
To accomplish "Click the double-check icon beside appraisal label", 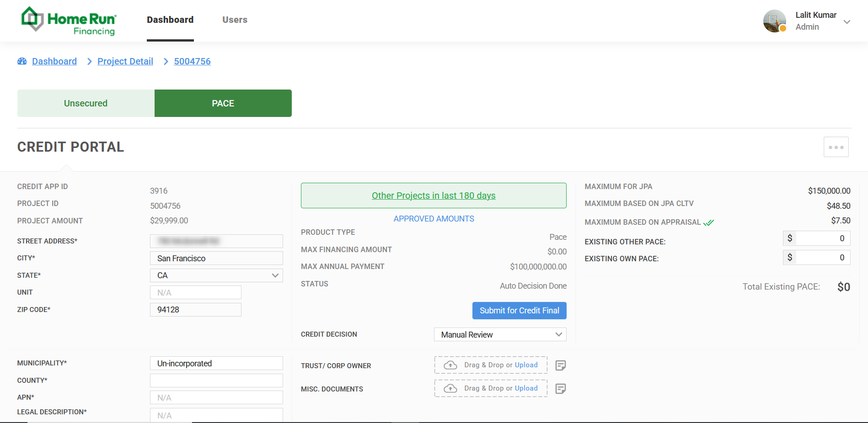I will coord(708,222).
